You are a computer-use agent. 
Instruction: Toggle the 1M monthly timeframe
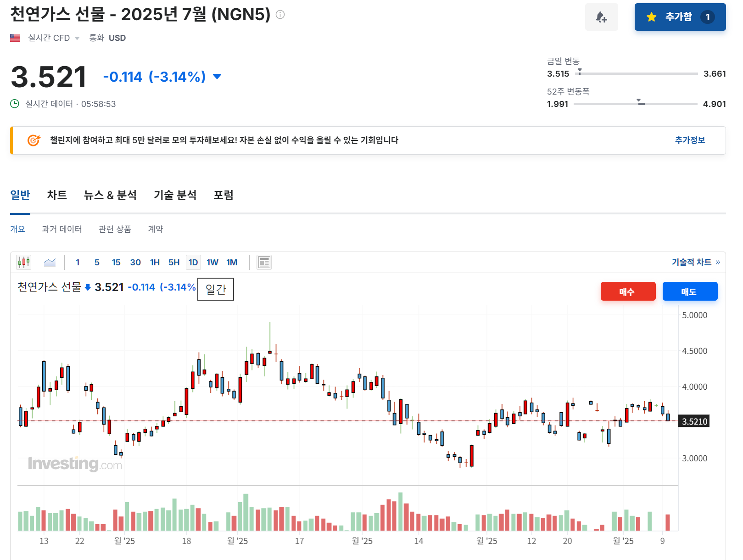(232, 262)
